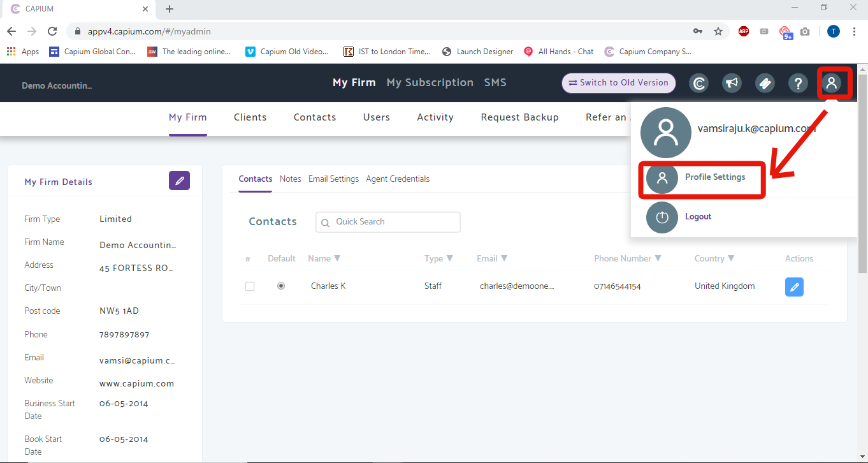This screenshot has width=868, height=463.
Task: Open the Name column filter arrow
Action: (337, 258)
